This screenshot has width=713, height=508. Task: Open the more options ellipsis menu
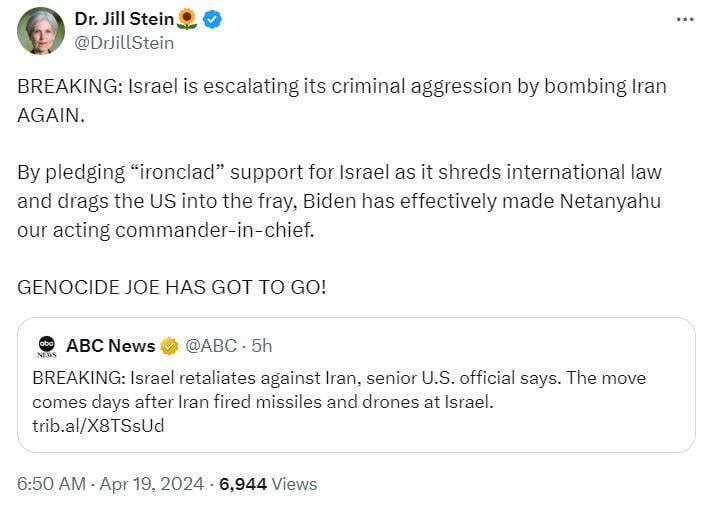pyautogui.click(x=684, y=20)
